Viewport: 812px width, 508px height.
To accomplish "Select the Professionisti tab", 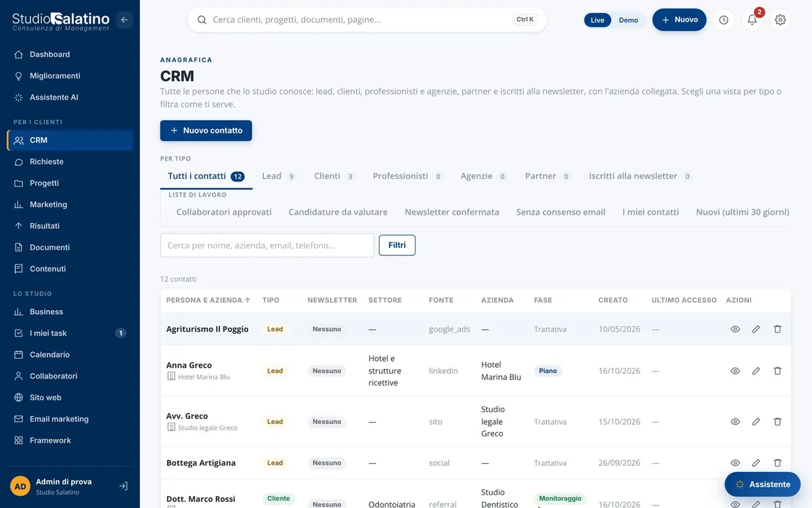I will tap(408, 176).
